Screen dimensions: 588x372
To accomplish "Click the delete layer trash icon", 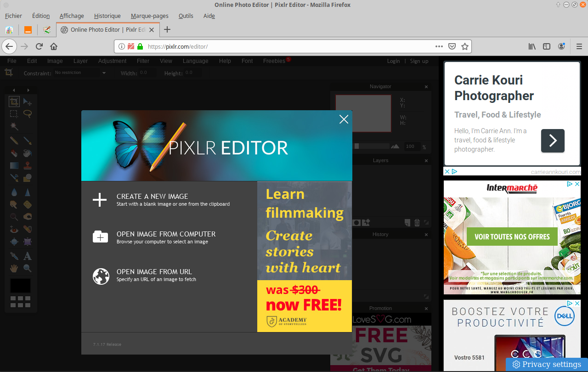I will [417, 223].
